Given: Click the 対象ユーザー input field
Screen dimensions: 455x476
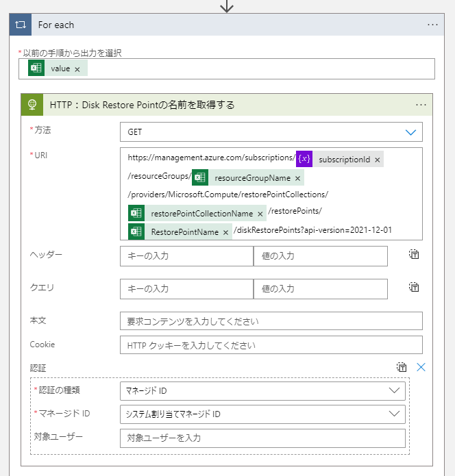Looking at the screenshot, I should [x=262, y=438].
